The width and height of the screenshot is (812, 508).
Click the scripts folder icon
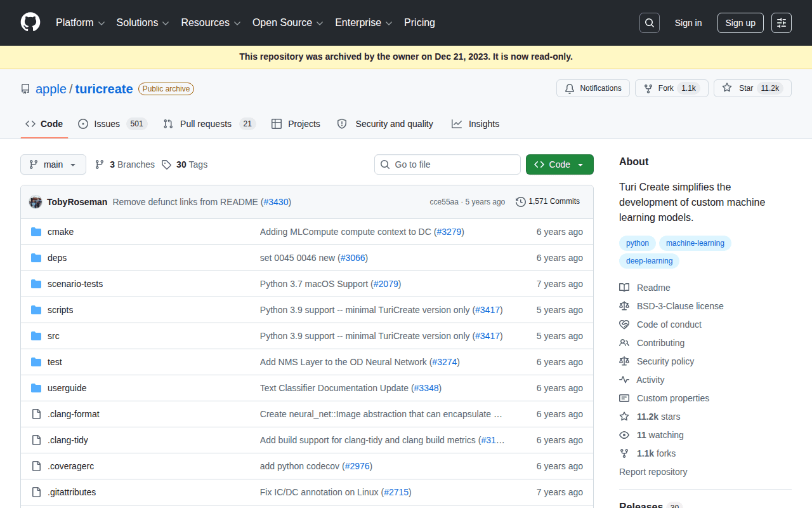[36, 310]
